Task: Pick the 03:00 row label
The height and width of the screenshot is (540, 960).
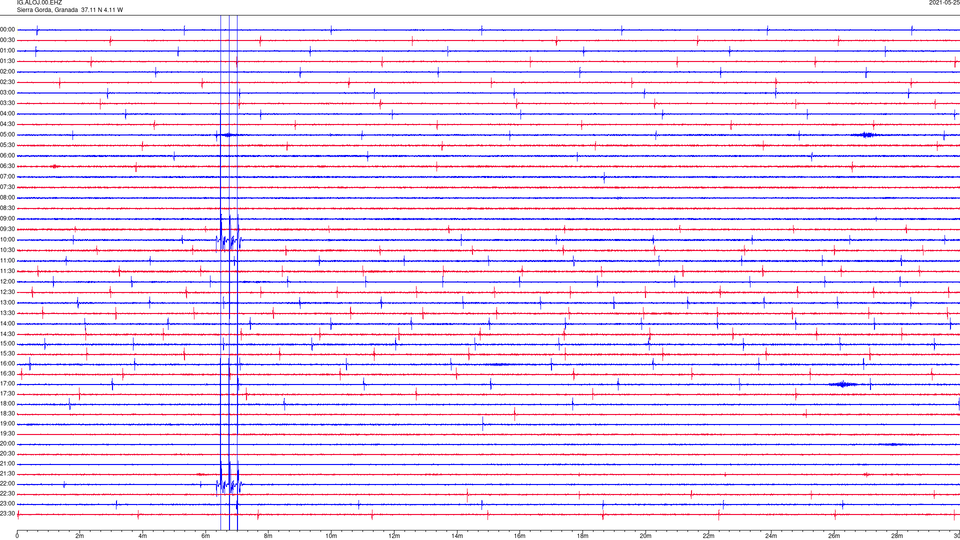Action: point(8,92)
